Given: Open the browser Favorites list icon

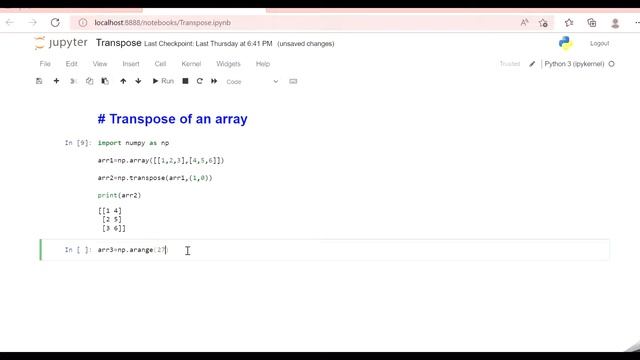Looking at the screenshot, I should pyautogui.click(x=569, y=22).
